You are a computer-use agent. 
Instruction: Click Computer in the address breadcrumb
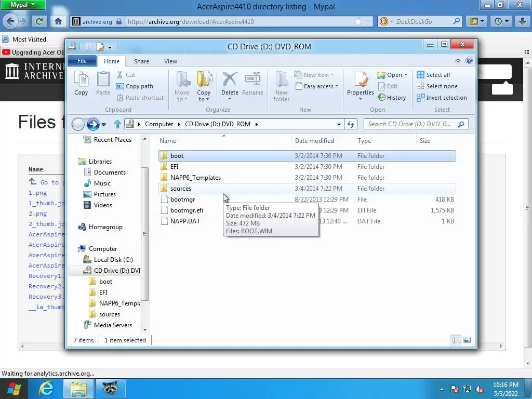click(159, 124)
